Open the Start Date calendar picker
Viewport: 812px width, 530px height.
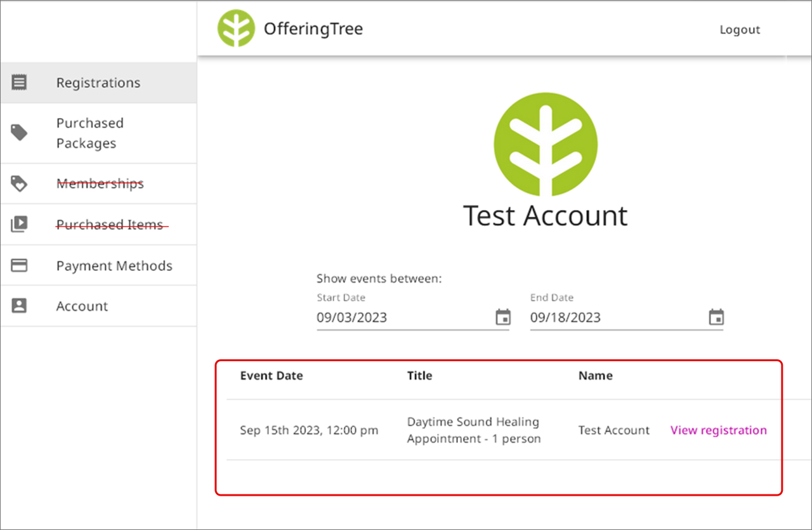click(503, 317)
